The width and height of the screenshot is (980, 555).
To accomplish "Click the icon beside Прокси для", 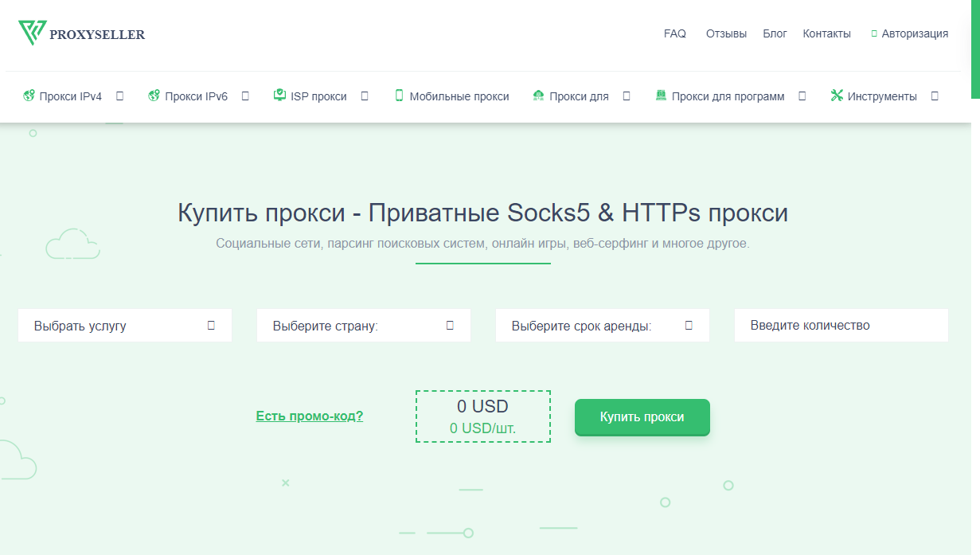I will pyautogui.click(x=538, y=96).
